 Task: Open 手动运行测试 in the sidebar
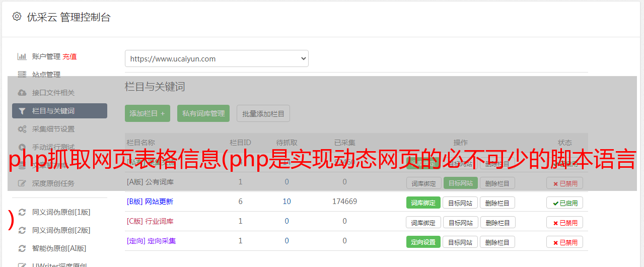click(53, 147)
